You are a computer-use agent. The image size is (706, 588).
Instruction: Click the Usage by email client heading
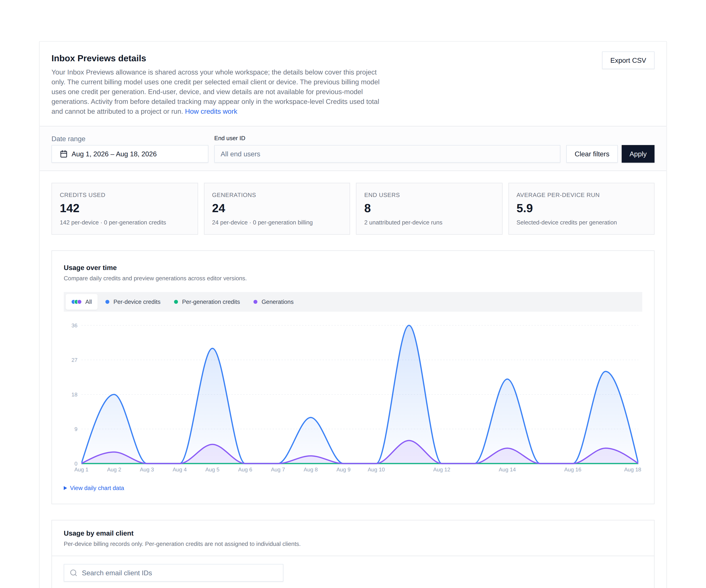99,533
